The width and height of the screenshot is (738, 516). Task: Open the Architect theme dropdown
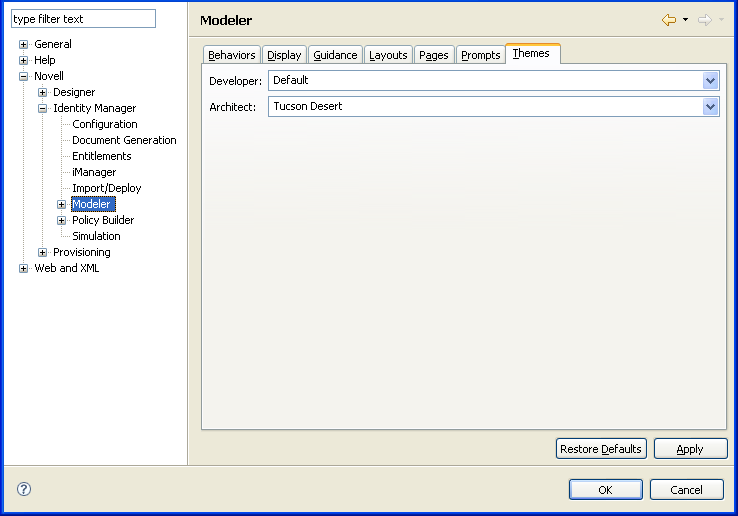710,107
